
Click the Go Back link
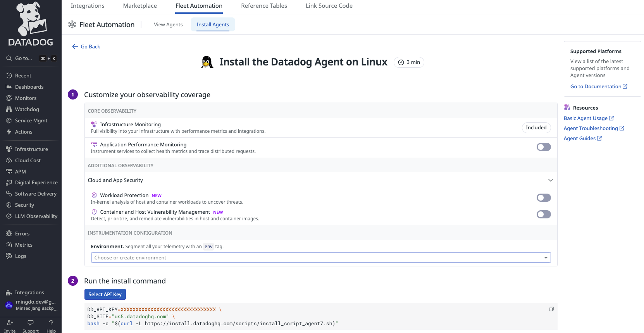point(86,46)
